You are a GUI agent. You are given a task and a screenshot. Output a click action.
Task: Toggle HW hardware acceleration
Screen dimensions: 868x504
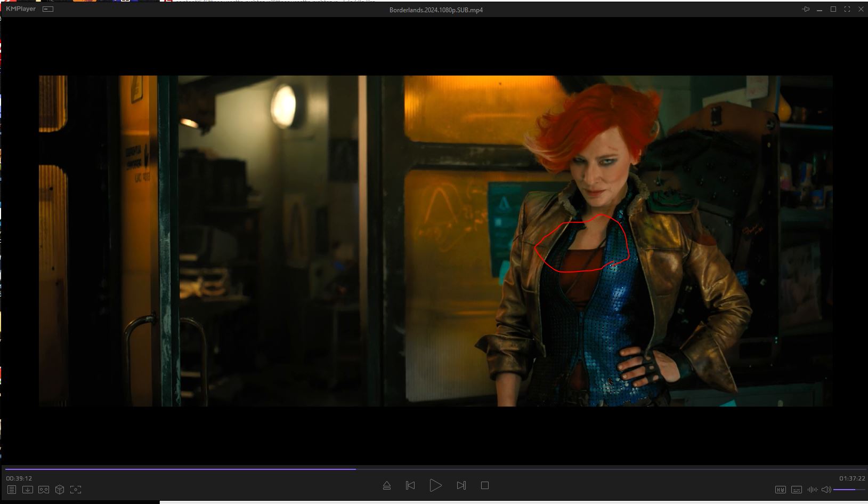(780, 490)
